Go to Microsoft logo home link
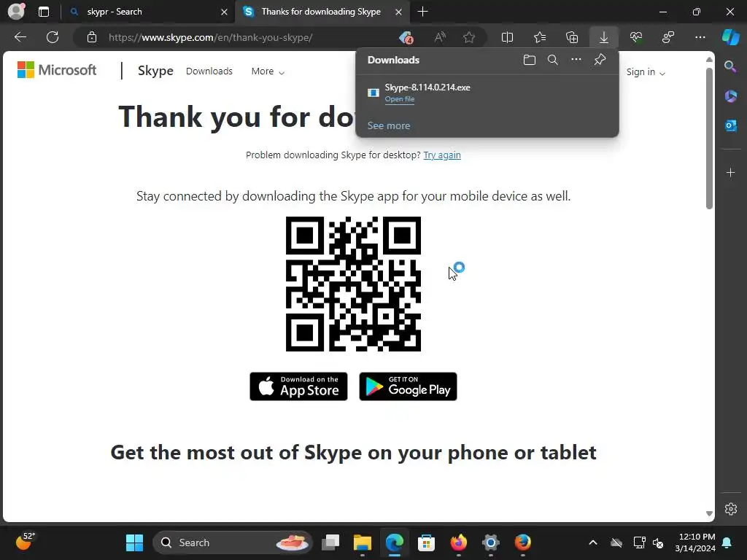 57,70
